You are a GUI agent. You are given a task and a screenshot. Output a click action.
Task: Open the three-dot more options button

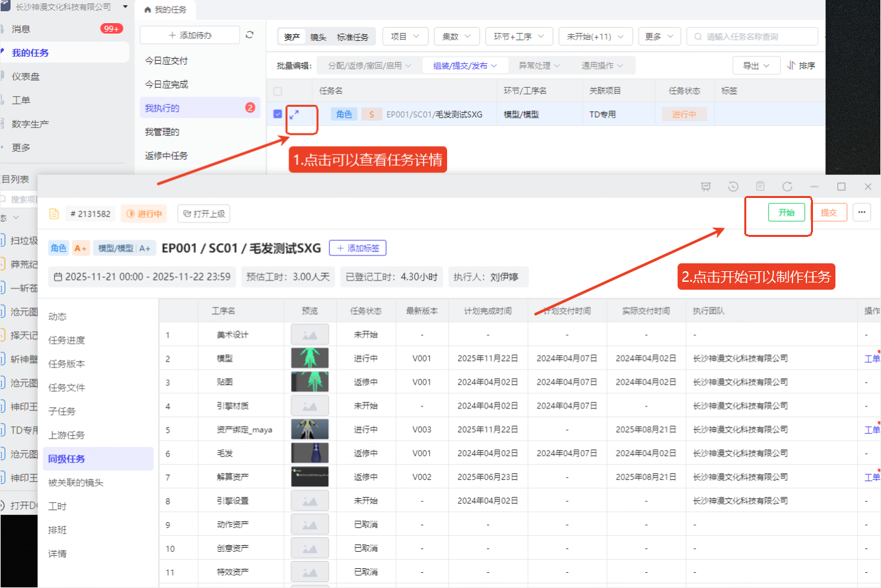(862, 212)
